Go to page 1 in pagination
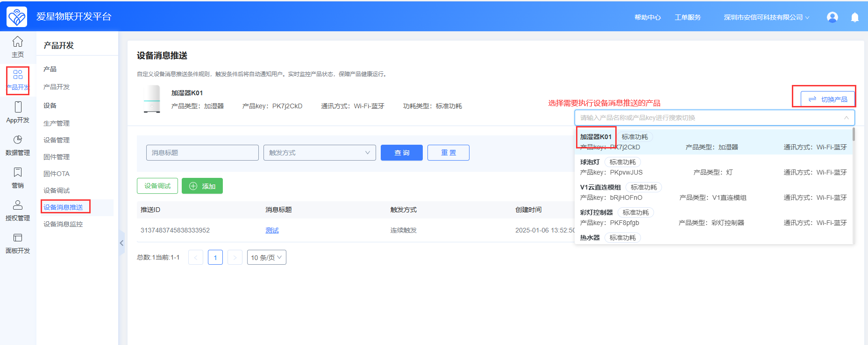The width and height of the screenshot is (868, 345). coord(215,257)
